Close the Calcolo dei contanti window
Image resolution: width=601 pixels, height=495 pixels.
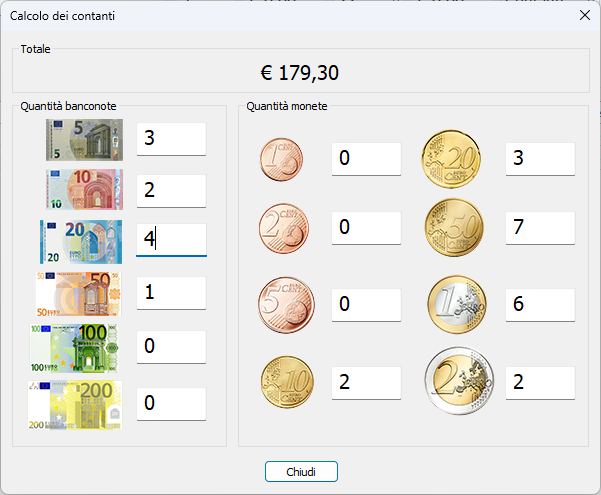pyautogui.click(x=585, y=15)
